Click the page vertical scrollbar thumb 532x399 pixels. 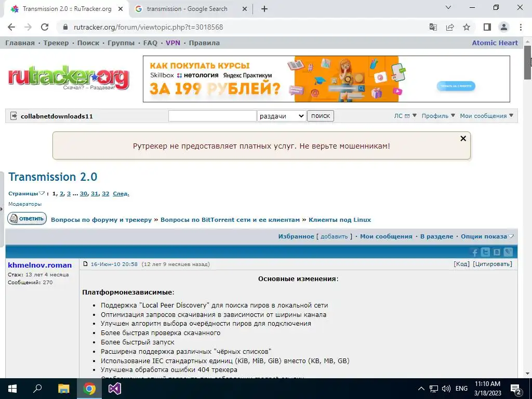(527, 62)
